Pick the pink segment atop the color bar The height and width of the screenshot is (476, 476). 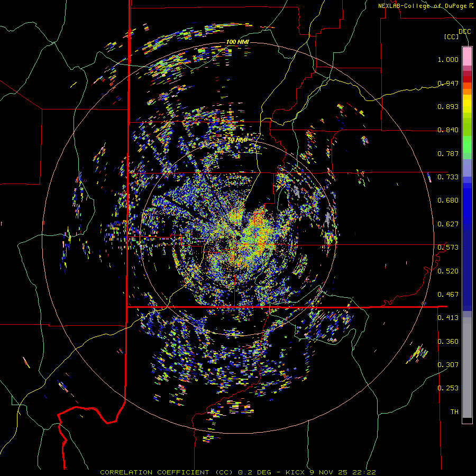(x=467, y=56)
